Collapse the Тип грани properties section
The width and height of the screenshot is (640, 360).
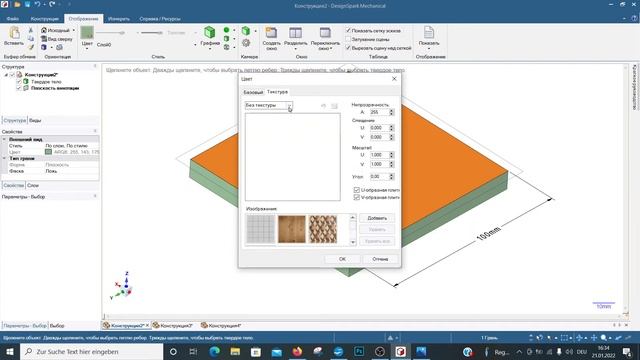pyautogui.click(x=4, y=158)
